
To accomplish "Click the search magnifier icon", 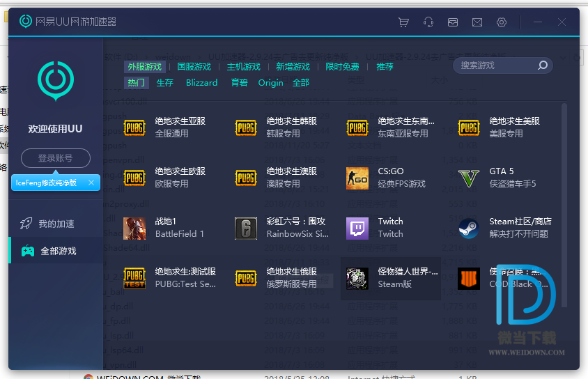I will pos(543,65).
